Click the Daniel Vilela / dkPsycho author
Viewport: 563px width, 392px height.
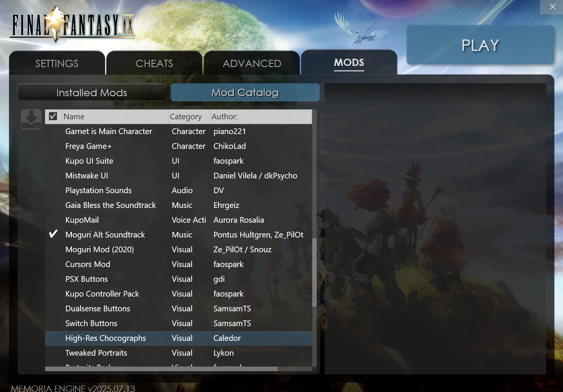(255, 176)
